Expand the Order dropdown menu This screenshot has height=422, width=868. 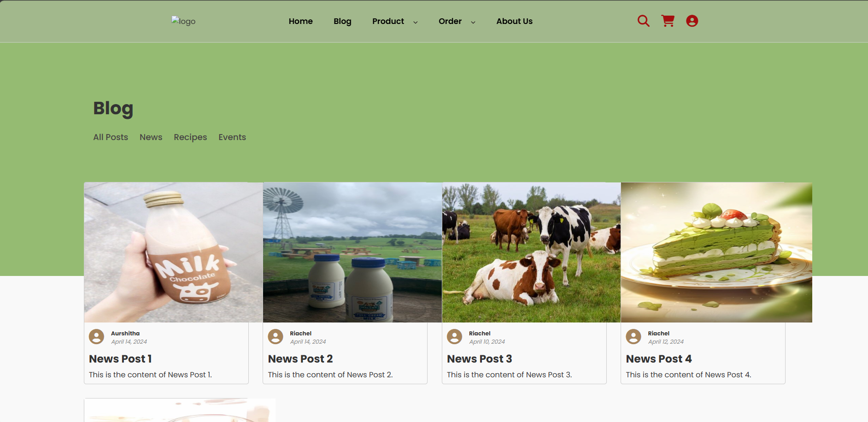450,21
